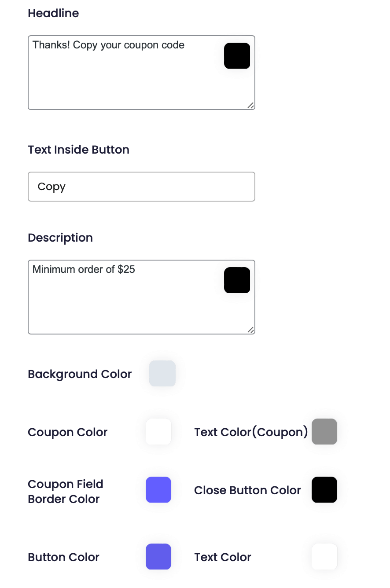Open the white Coupon Color swatch

click(x=158, y=432)
